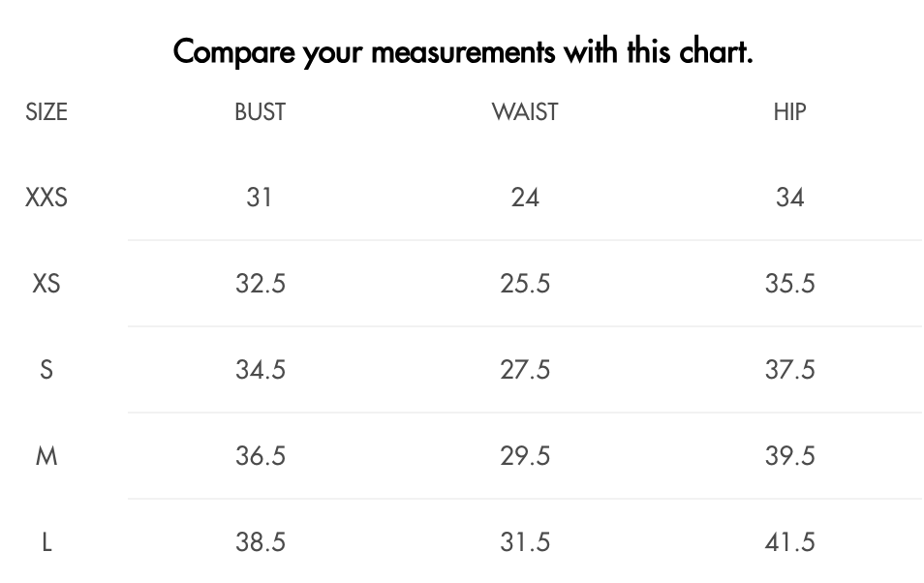Select the S size row label
Image resolution: width=924 pixels, height=583 pixels.
click(46, 370)
